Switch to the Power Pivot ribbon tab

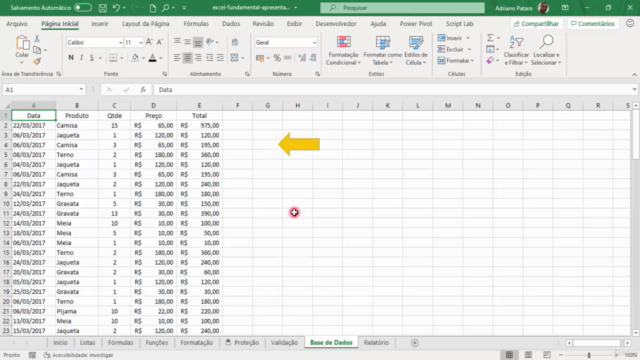click(x=416, y=24)
